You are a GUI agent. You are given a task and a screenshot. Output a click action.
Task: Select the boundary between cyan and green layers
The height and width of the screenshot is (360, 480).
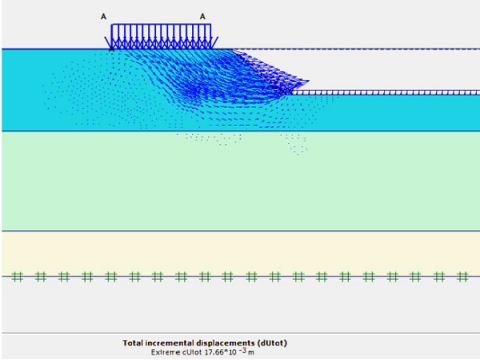(x=241, y=131)
